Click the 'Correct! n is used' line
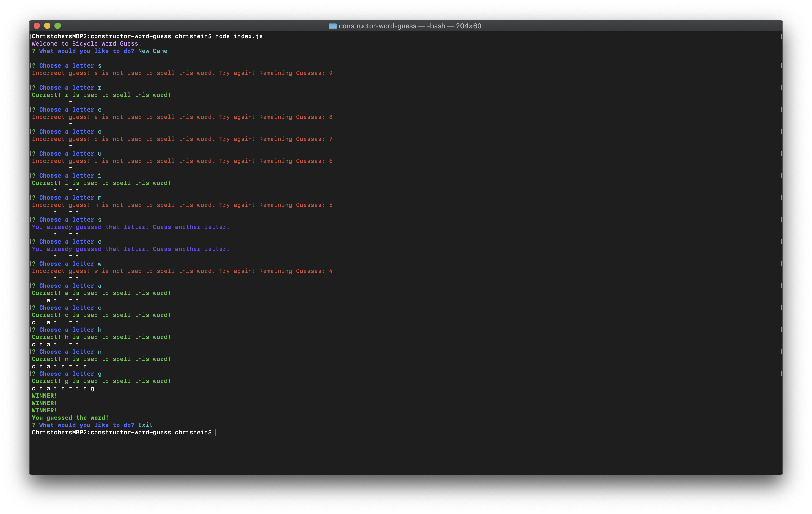This screenshot has width=812, height=514. click(101, 359)
